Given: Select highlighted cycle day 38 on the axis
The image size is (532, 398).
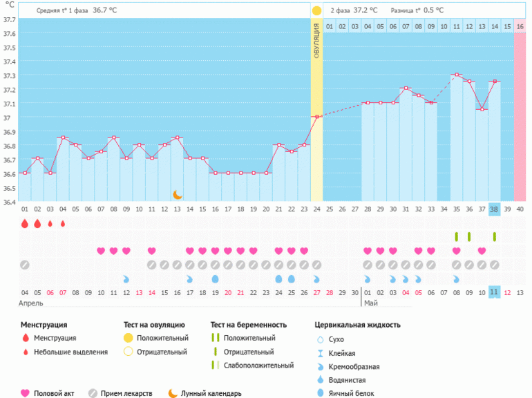Looking at the screenshot, I should 494,209.
